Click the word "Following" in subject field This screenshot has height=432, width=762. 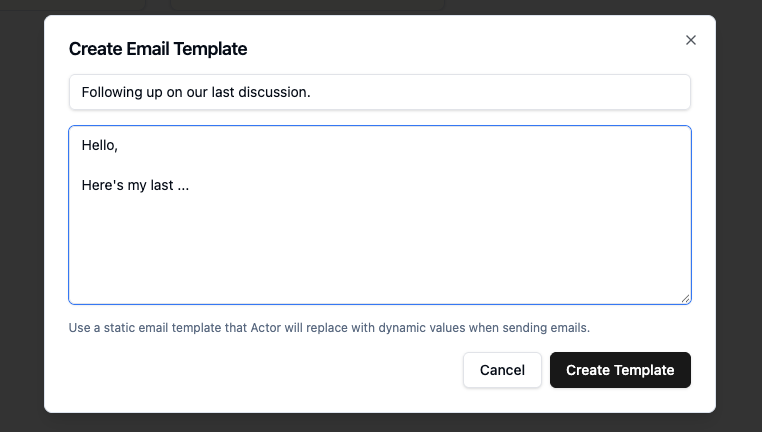click(x=113, y=92)
